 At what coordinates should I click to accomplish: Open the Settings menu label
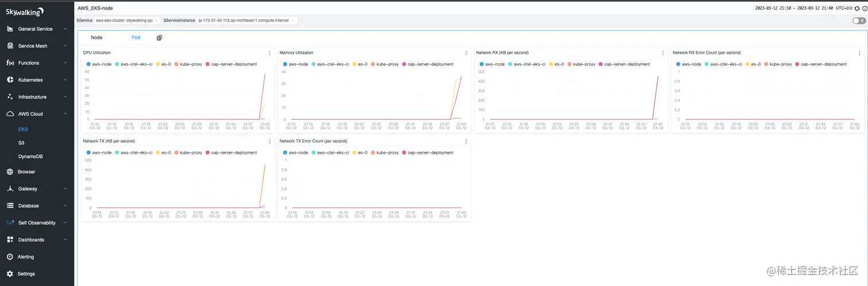[26, 274]
